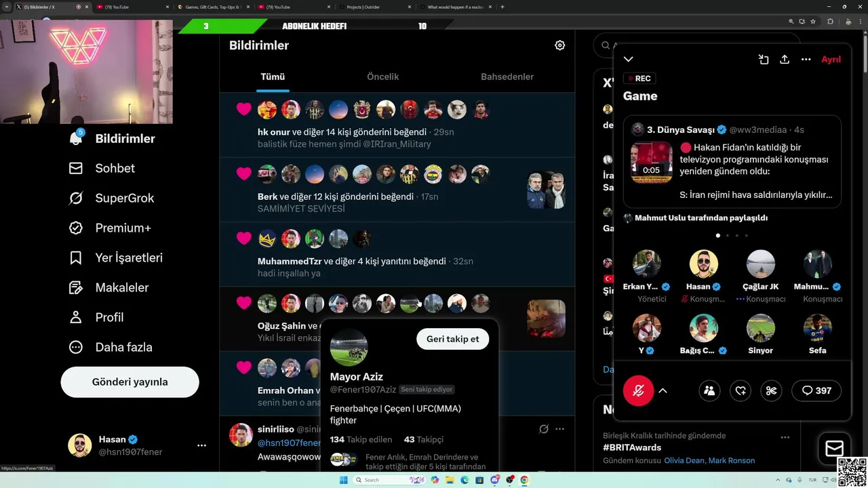Play the 0:05 video thumbnail
The width and height of the screenshot is (868, 488).
point(652,162)
